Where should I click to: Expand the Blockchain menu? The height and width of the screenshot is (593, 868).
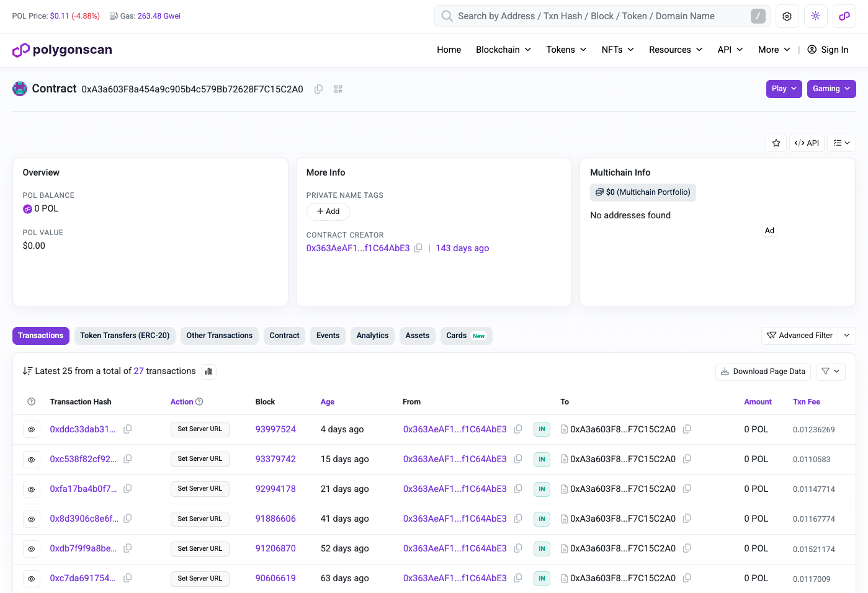point(503,50)
